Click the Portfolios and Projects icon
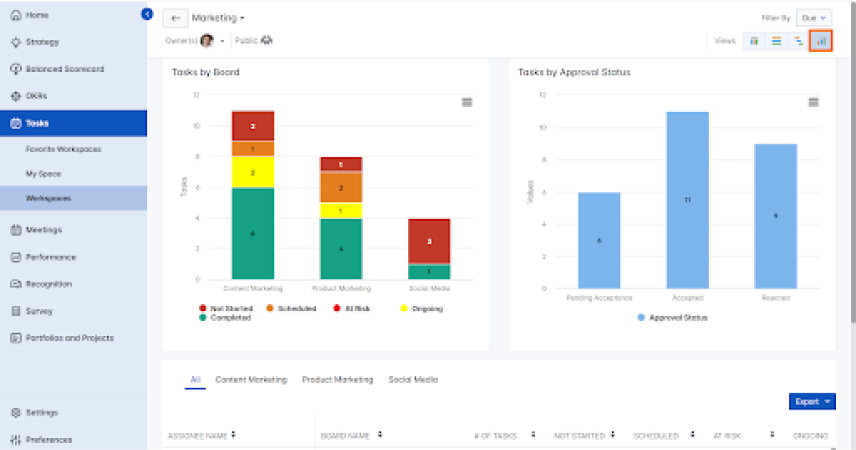 coord(16,338)
